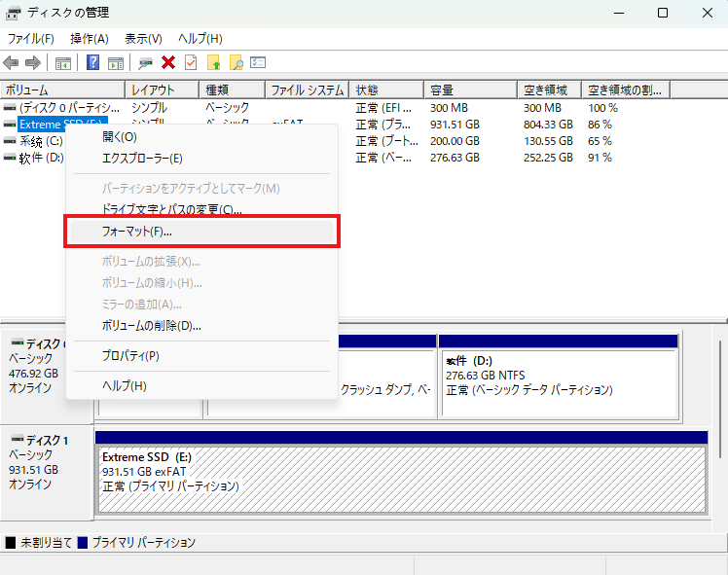Click the folder with green arrow icon
Screen dimensions: 728x575
click(214, 63)
